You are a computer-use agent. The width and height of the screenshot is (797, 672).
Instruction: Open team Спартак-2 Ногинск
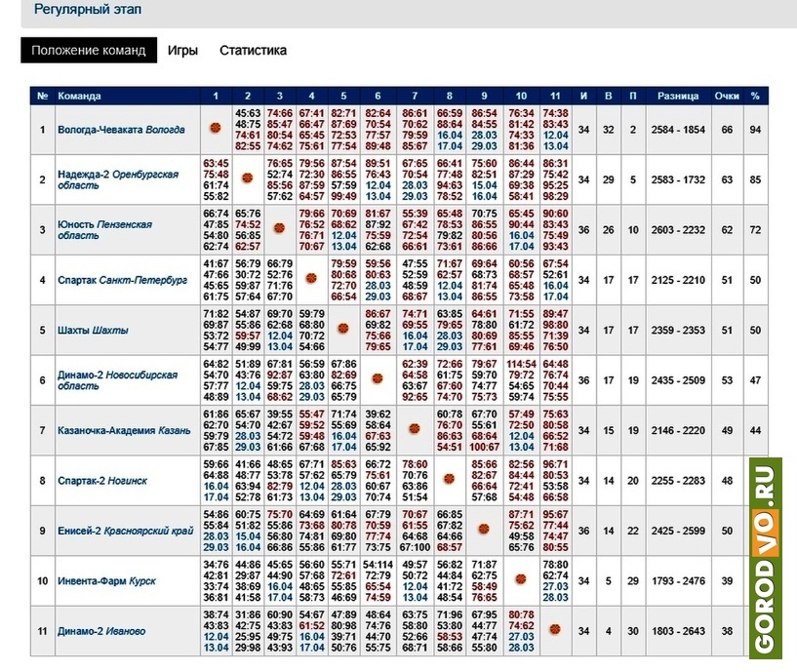tap(102, 481)
